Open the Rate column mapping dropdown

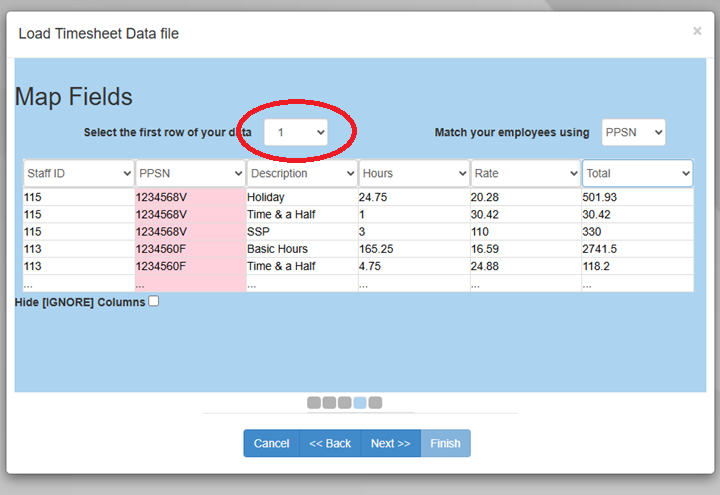(x=526, y=173)
